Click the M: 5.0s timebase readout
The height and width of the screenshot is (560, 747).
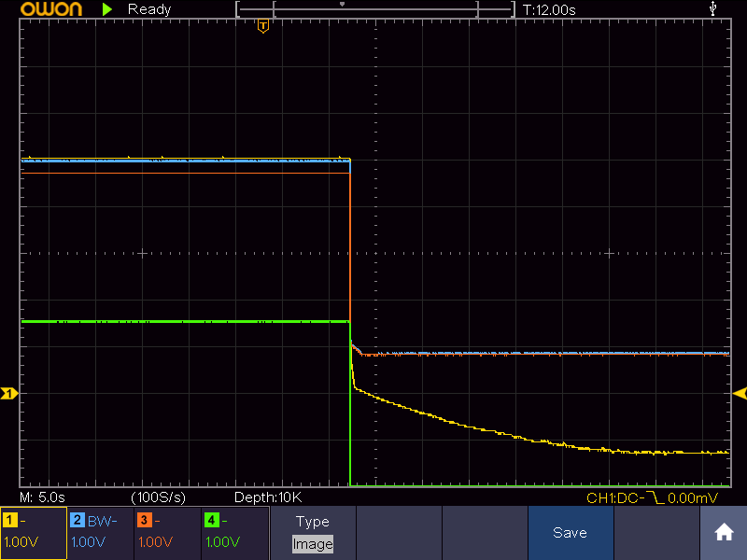tap(42, 497)
